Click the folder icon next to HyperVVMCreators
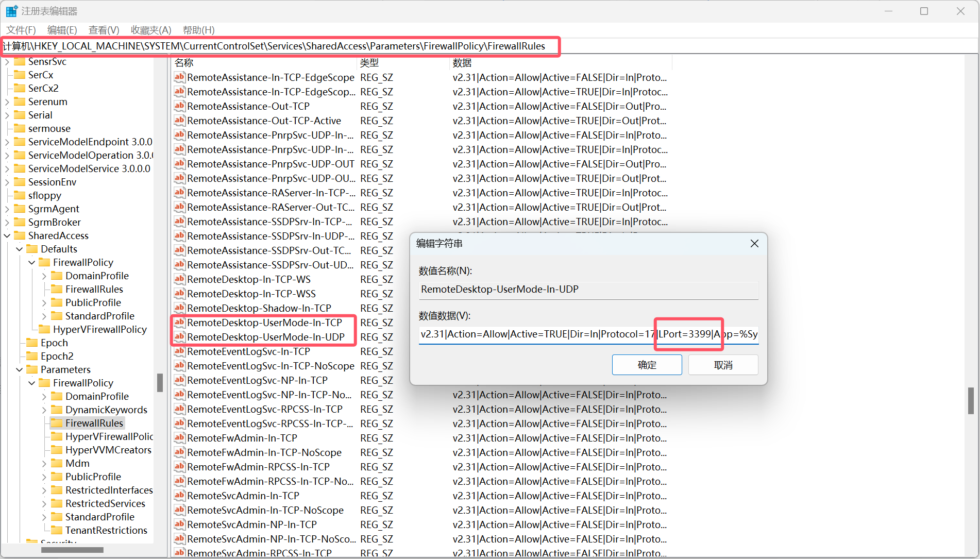980x559 pixels. [57, 450]
